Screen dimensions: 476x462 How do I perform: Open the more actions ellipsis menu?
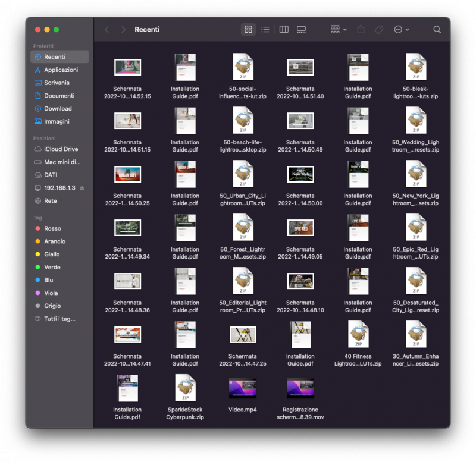[x=401, y=29]
